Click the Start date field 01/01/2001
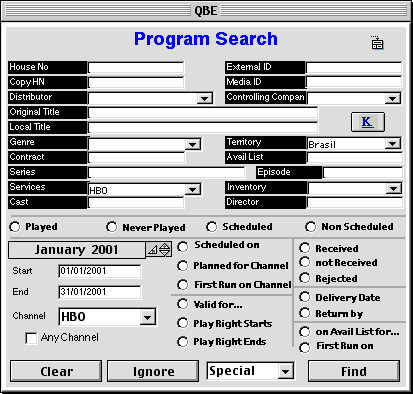 point(99,271)
